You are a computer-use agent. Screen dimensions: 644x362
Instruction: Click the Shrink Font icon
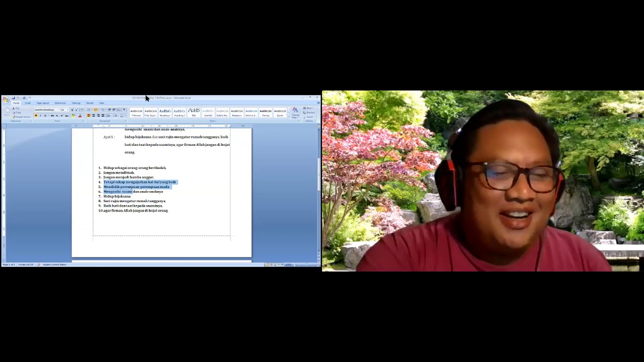tap(76, 110)
